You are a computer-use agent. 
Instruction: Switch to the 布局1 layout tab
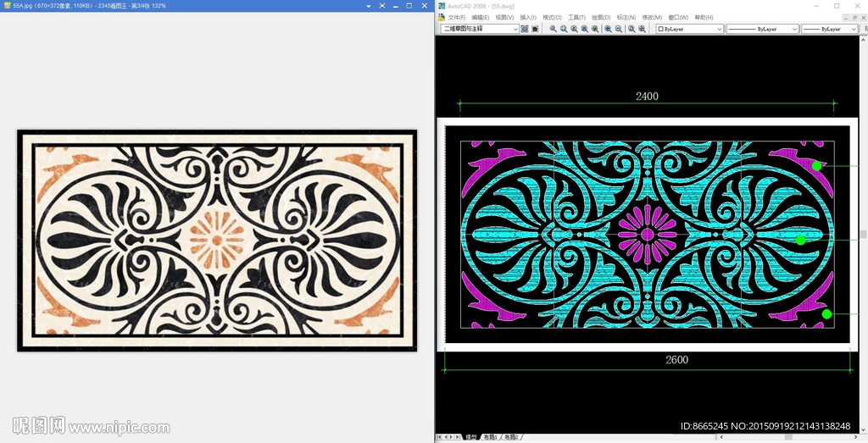[490, 437]
